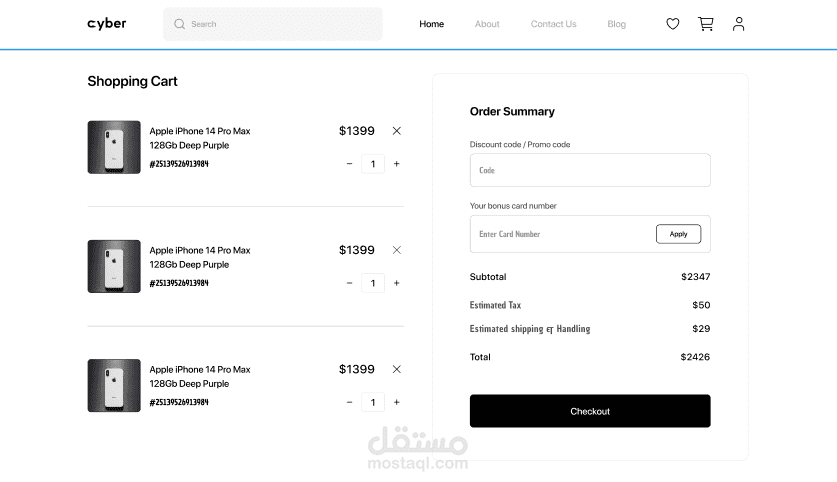Viewport: 837px width, 482px height.
Task: Remove the third cart item with X
Action: coord(397,369)
